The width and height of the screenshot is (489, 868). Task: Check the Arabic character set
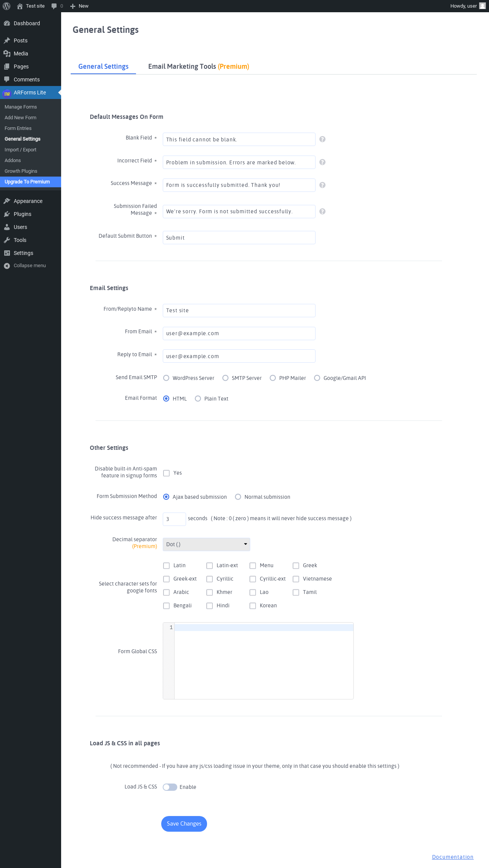coord(166,592)
